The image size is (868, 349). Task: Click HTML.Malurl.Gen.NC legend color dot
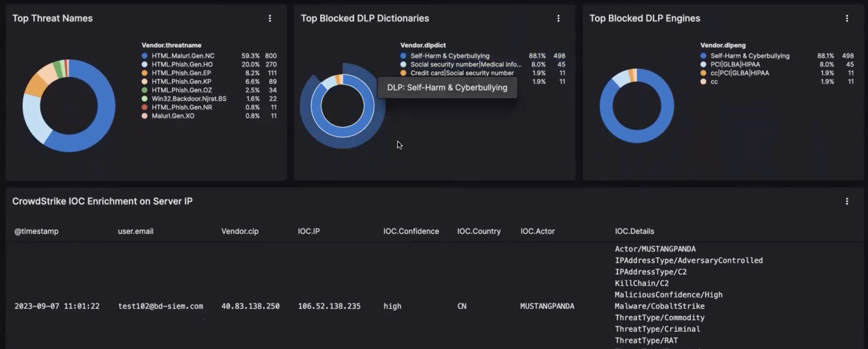(x=145, y=56)
